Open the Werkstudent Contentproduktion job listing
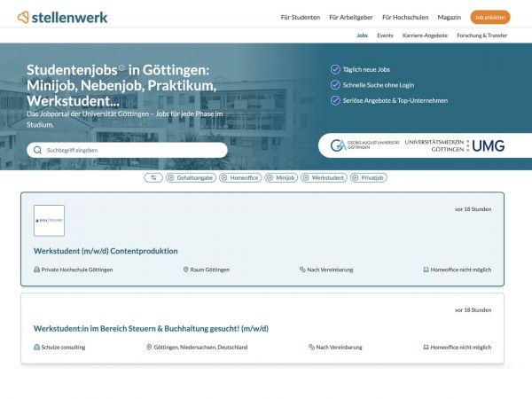This screenshot has height=399, width=532. (106, 251)
